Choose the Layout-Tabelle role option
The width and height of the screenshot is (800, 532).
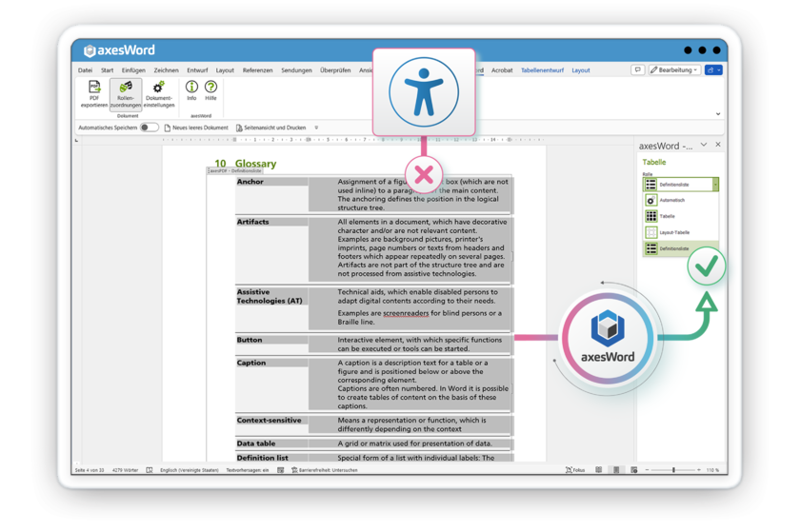pyautogui.click(x=672, y=232)
